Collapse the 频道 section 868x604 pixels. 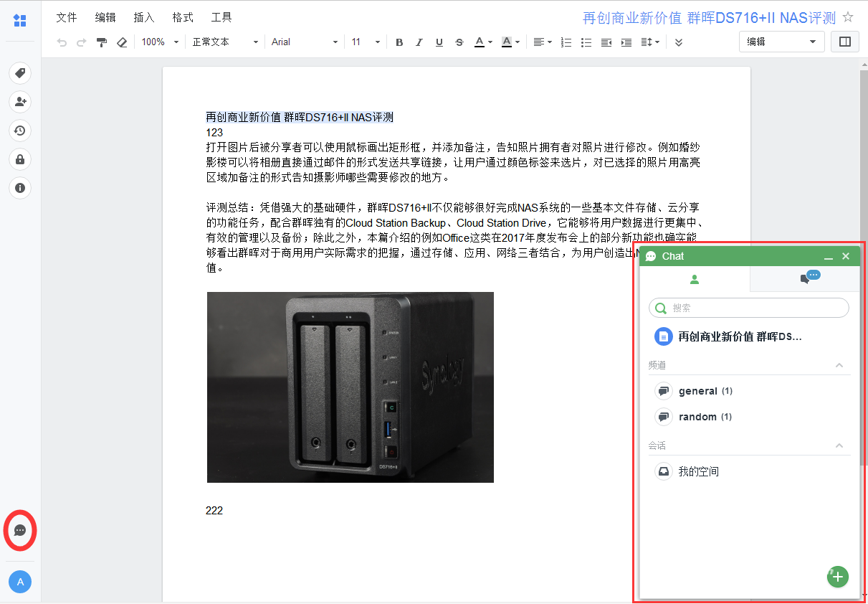pos(839,365)
